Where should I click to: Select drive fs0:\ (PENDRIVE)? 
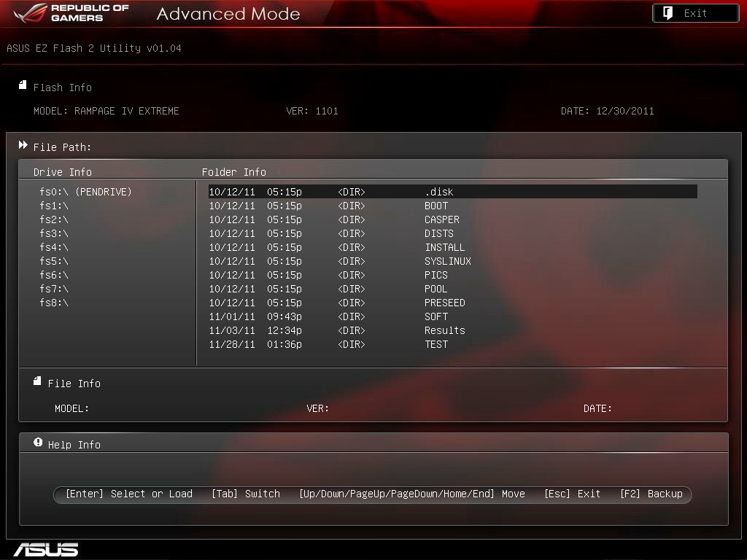[85, 192]
